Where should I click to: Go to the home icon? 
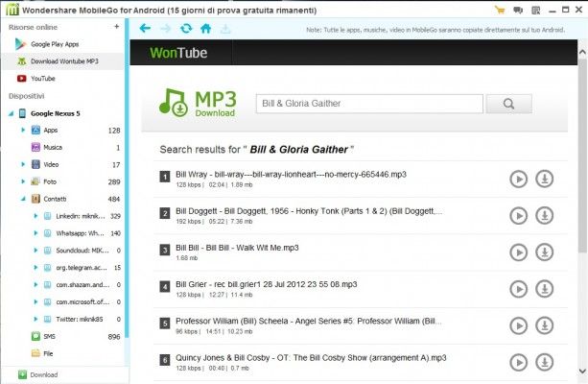click(205, 28)
